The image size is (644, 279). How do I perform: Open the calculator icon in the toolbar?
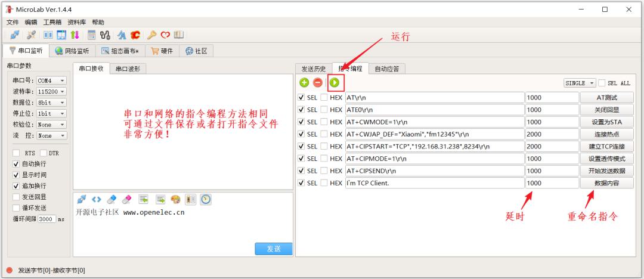tap(92, 35)
